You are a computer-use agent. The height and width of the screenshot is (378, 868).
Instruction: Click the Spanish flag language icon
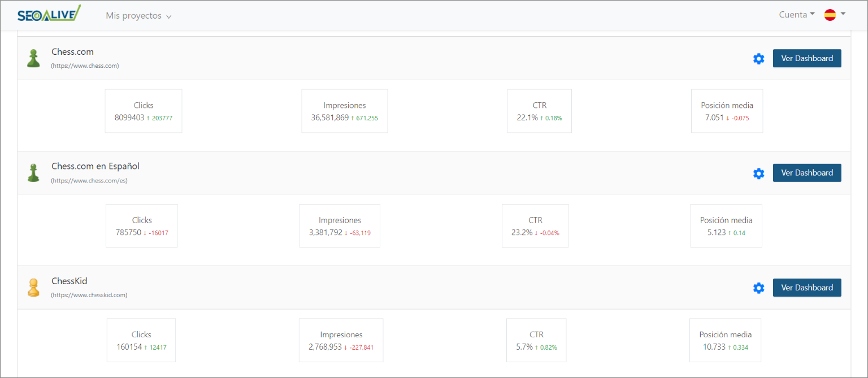829,15
